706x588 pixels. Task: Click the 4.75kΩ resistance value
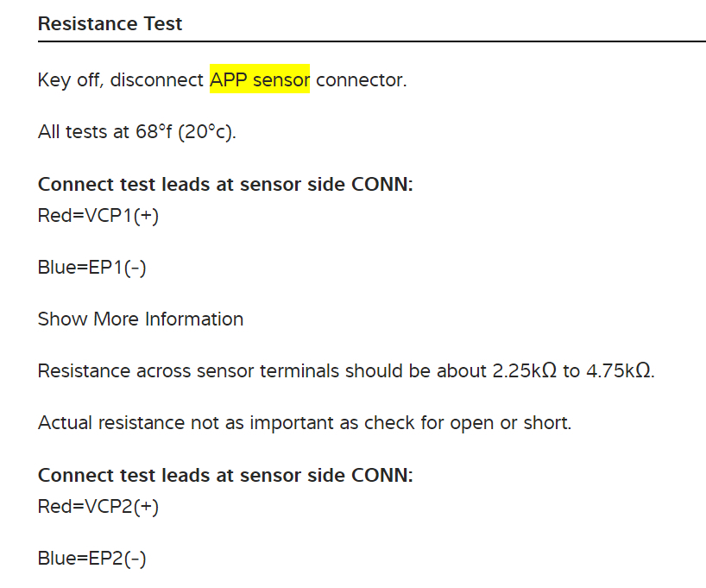pyautogui.click(x=618, y=371)
